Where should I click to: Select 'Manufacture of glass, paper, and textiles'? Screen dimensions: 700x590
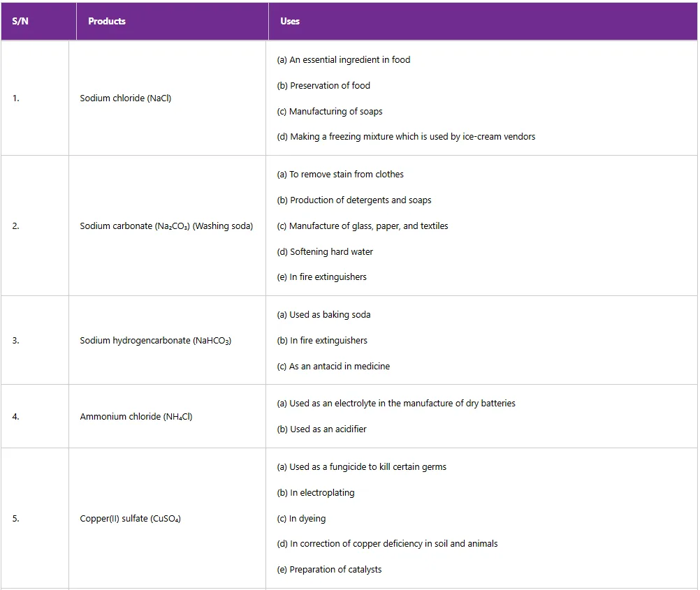click(x=363, y=226)
